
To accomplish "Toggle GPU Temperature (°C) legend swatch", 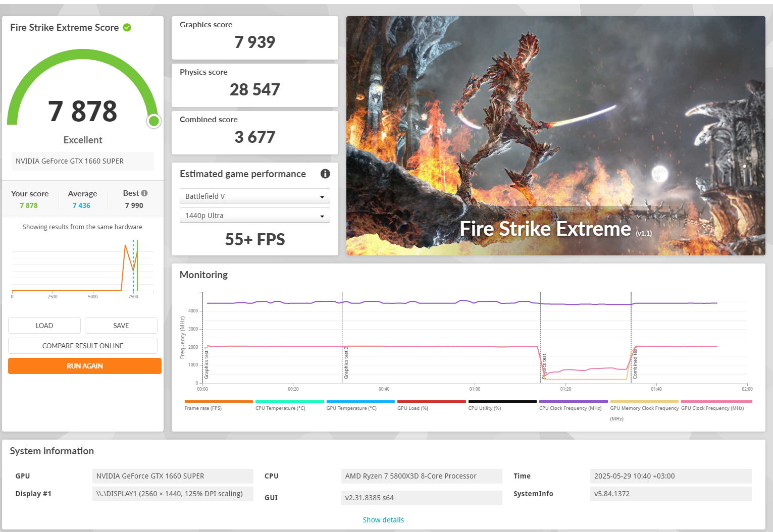I will click(x=360, y=402).
